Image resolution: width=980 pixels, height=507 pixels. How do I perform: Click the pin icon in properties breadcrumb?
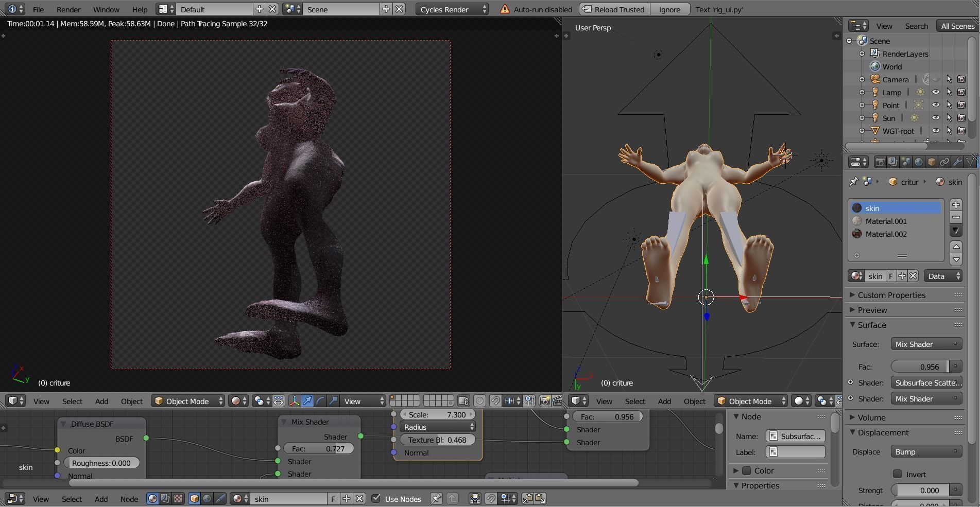[x=854, y=182]
